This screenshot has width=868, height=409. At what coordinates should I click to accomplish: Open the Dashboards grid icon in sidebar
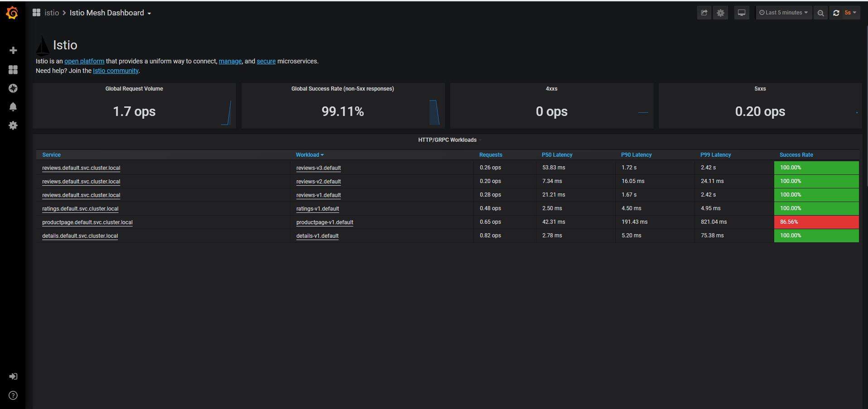[x=13, y=69]
